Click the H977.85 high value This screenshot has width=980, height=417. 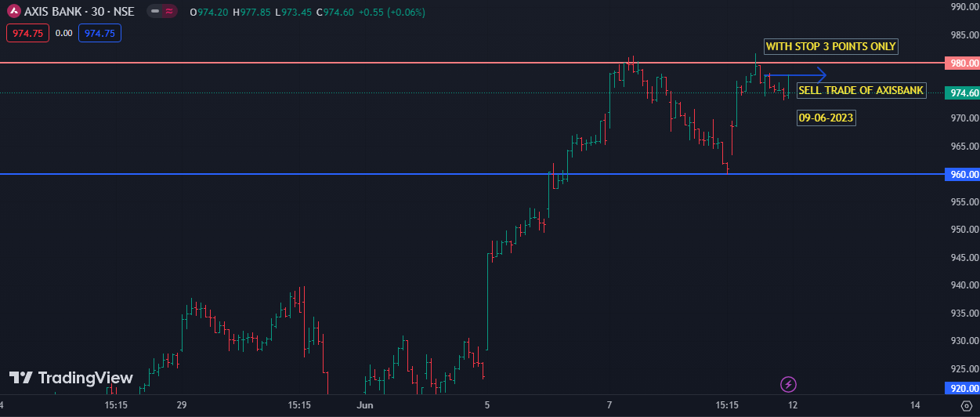(251, 12)
